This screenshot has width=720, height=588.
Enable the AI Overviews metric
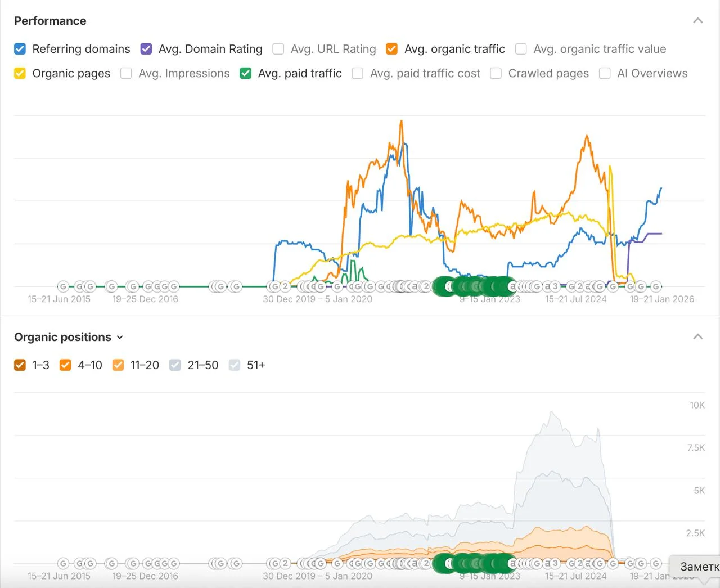pyautogui.click(x=605, y=73)
